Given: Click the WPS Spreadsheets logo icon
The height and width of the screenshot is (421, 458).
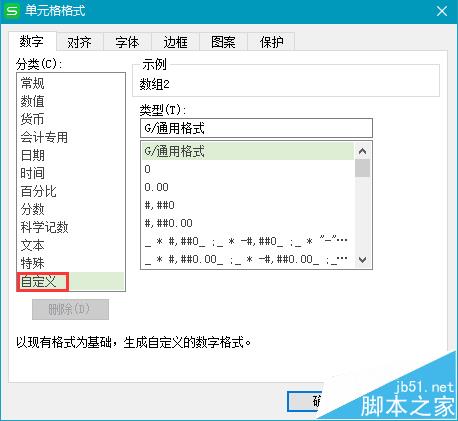Looking at the screenshot, I should coord(12,11).
